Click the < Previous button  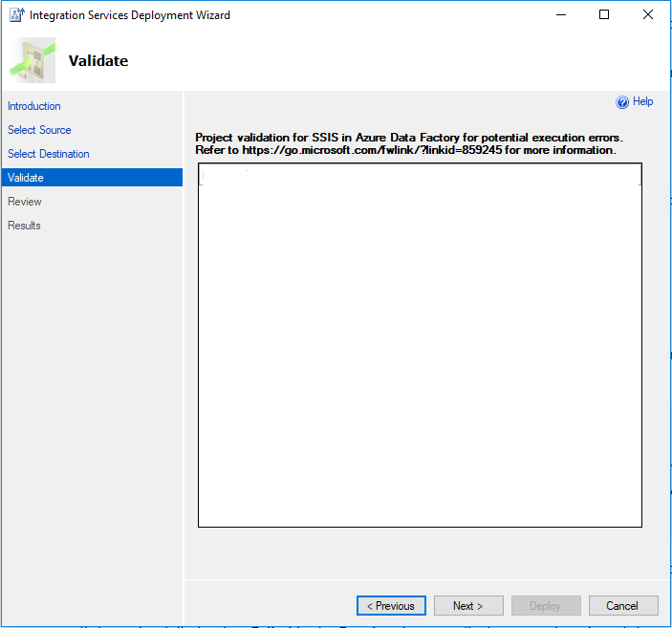pyautogui.click(x=391, y=605)
